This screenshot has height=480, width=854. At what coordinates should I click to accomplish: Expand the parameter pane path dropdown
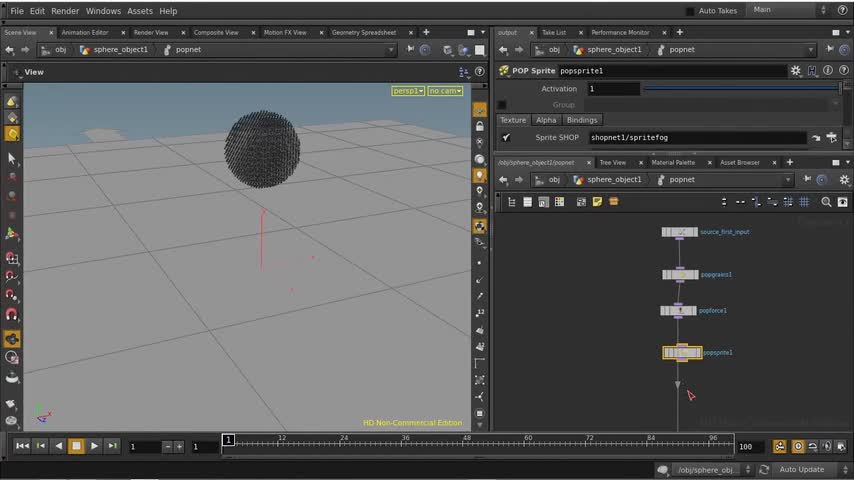pyautogui.click(x=810, y=50)
